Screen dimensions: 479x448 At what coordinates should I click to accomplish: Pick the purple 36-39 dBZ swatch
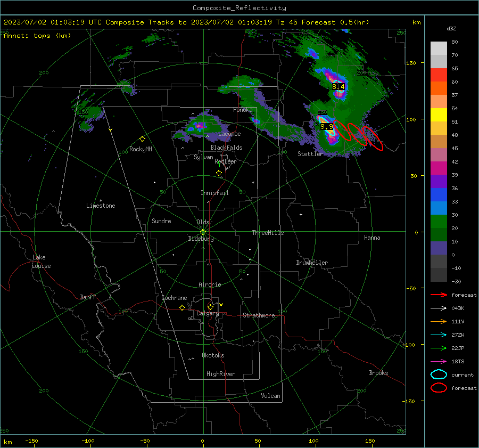click(439, 182)
